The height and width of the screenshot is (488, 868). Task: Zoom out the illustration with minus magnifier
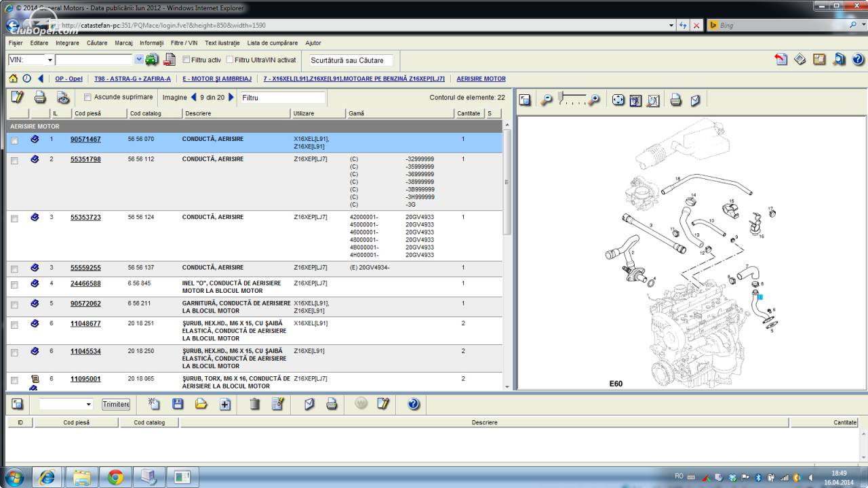[547, 100]
